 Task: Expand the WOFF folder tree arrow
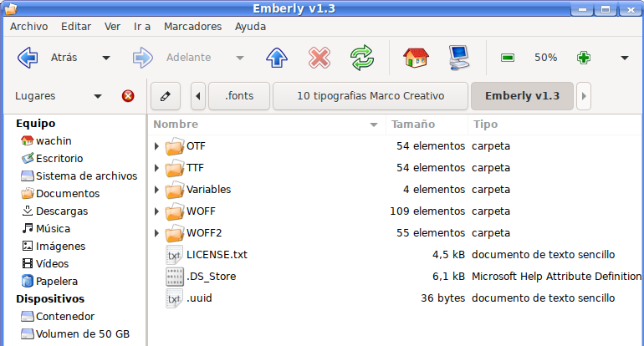(x=156, y=211)
